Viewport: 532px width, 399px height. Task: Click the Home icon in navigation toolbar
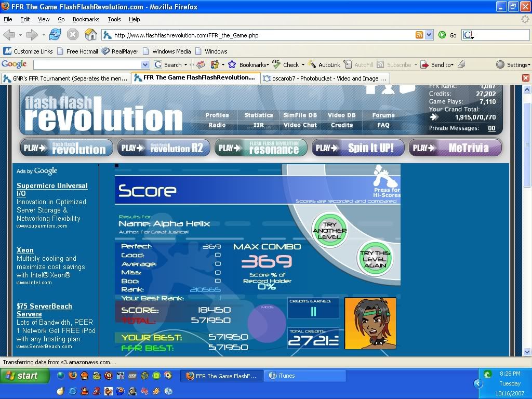pyautogui.click(x=90, y=35)
